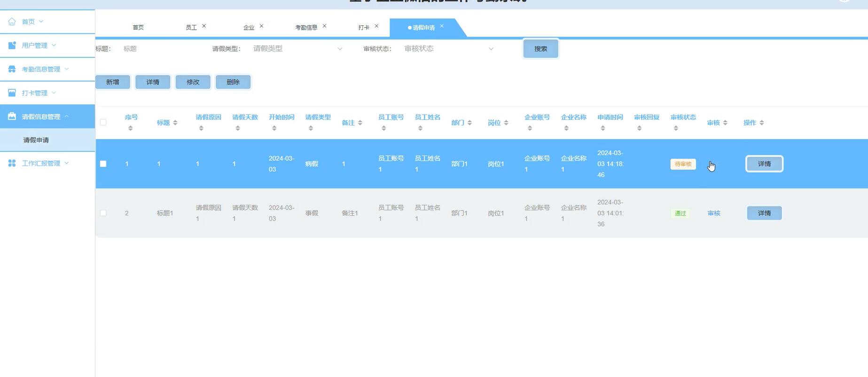
Task: Click the 工作汇报管理 sidebar icon
Action: (12, 163)
